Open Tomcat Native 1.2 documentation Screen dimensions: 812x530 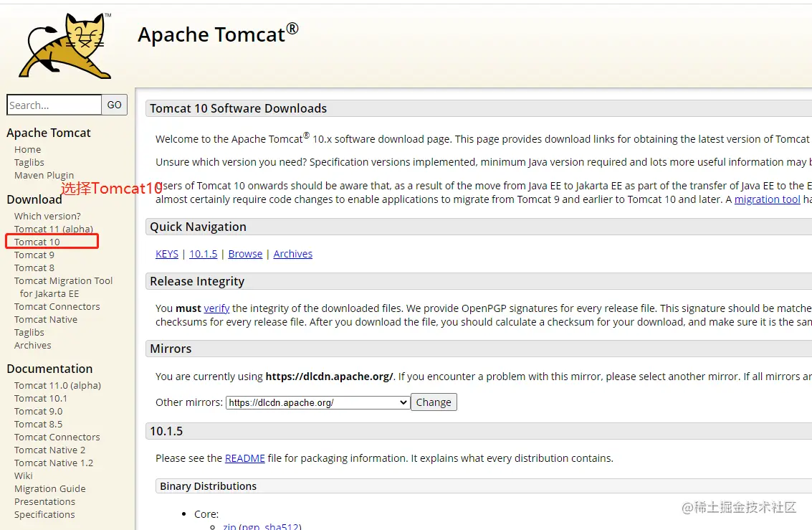54,463
